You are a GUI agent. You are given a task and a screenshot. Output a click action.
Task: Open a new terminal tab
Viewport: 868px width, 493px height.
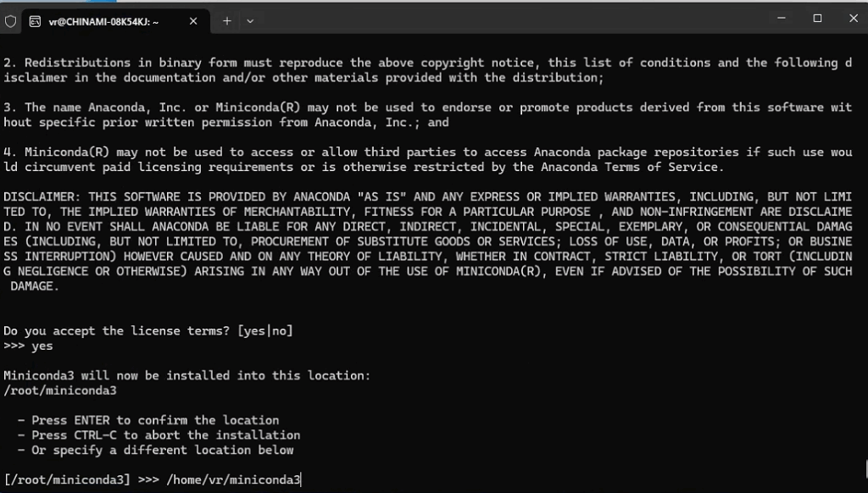(226, 21)
